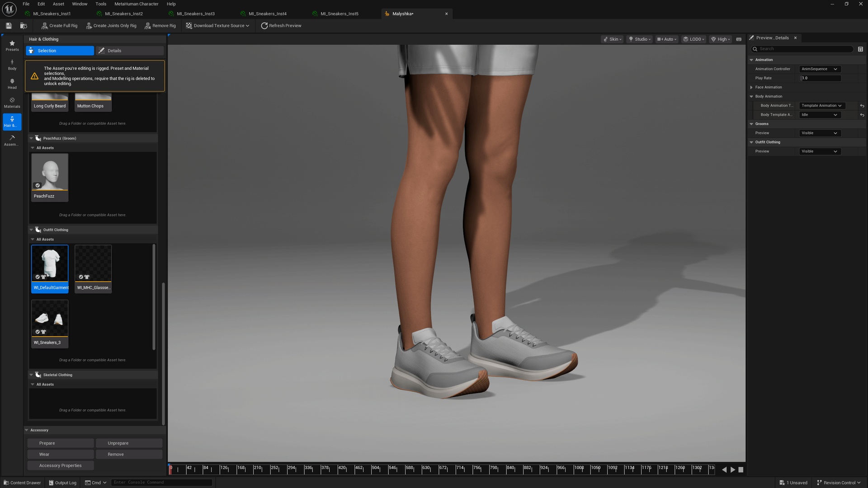Toggle checkmark on WI_DefaultGarment thumbnail
This screenshot has height=488, width=868.
click(38, 277)
